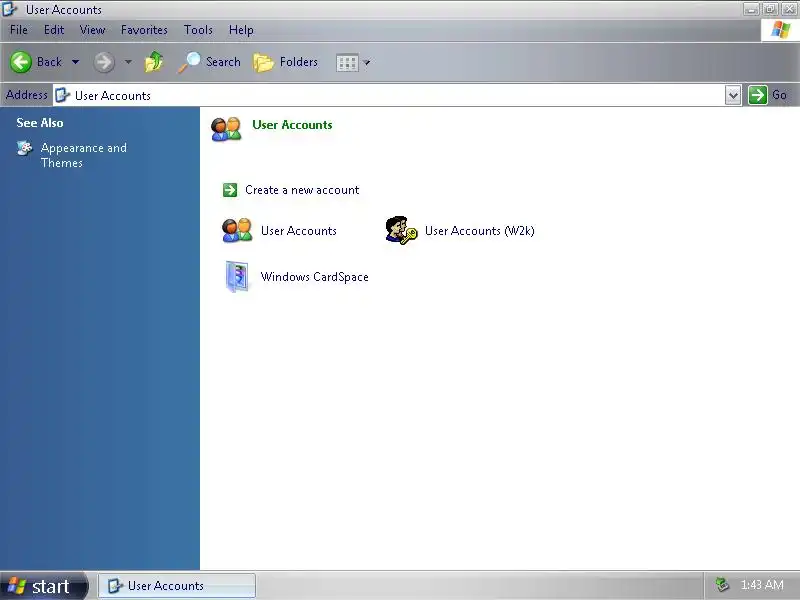800x600 pixels.
Task: Click the green User Accounts heading text
Action: [292, 124]
